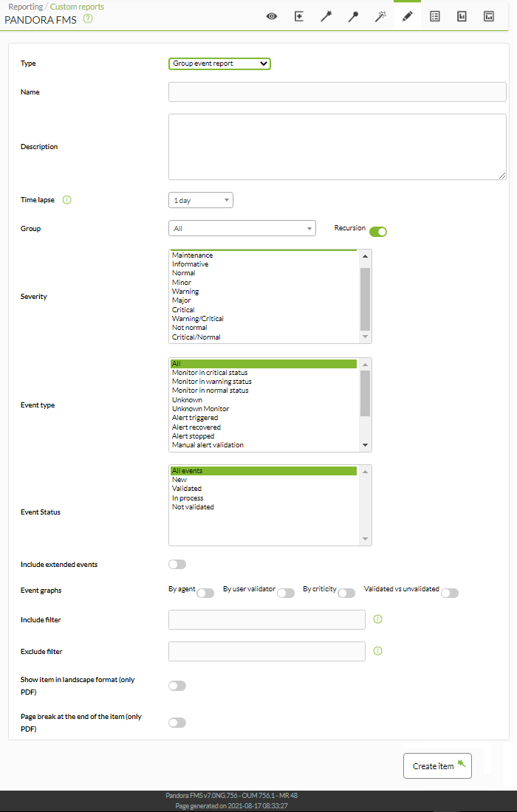The image size is (517, 812).
Task: Select the pencil item editor tab
Action: coord(407,16)
